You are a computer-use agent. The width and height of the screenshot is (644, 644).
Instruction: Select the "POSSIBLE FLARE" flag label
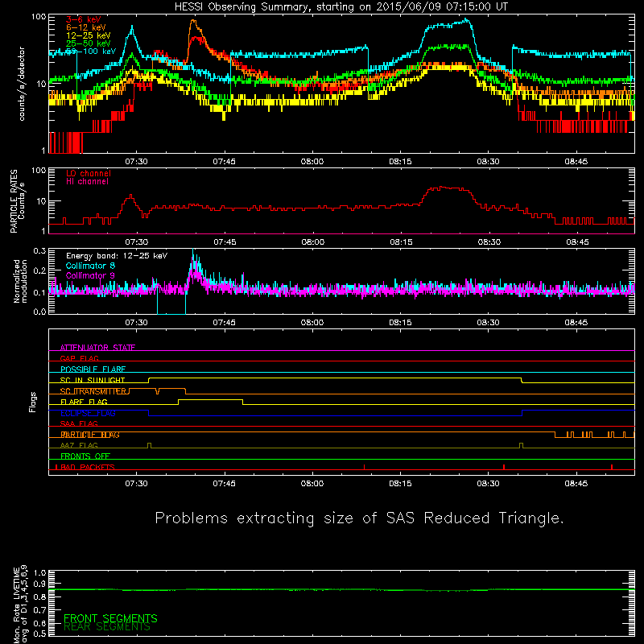coord(93,369)
